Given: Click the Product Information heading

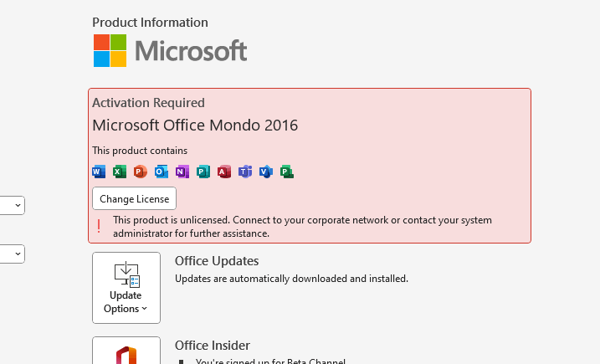Looking at the screenshot, I should point(150,23).
